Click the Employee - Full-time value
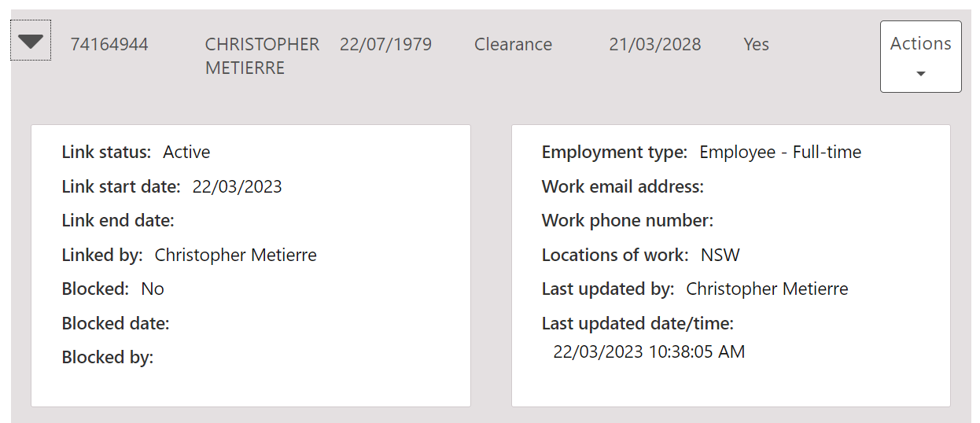This screenshot has height=423, width=980. click(780, 153)
